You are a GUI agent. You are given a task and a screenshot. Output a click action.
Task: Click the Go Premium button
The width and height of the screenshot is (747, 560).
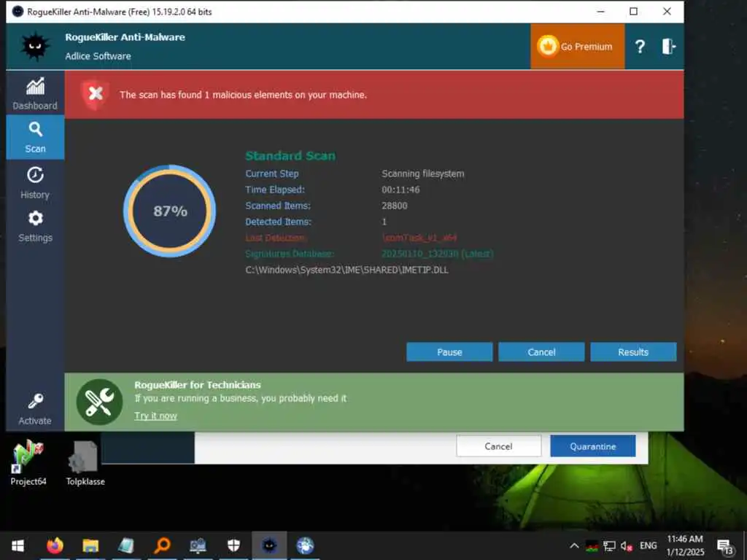point(578,47)
